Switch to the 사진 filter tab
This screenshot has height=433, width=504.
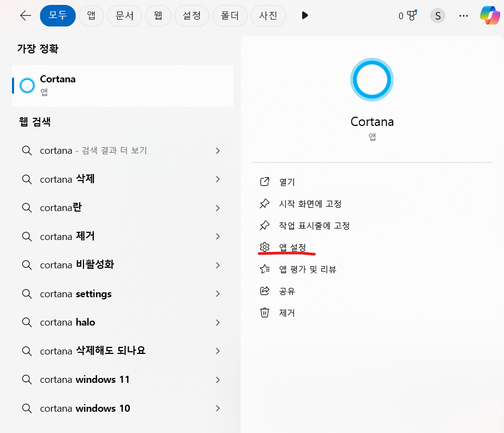[x=268, y=15]
